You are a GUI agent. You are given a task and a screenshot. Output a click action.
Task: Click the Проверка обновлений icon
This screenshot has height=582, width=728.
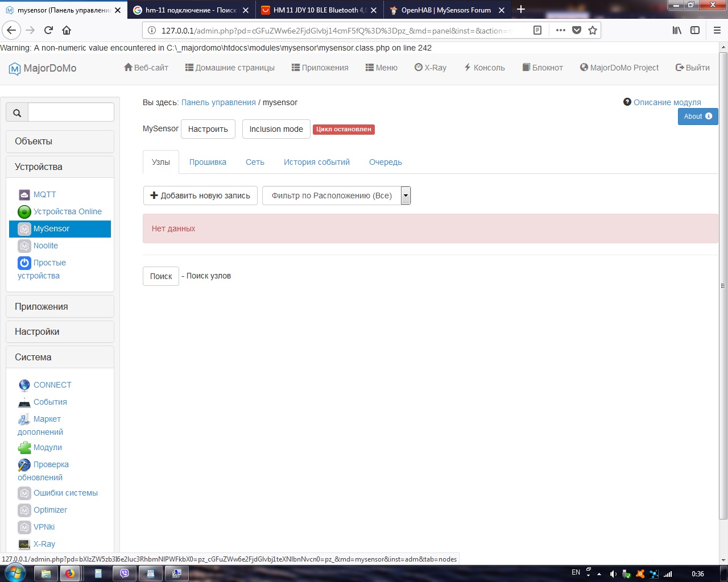(24, 464)
